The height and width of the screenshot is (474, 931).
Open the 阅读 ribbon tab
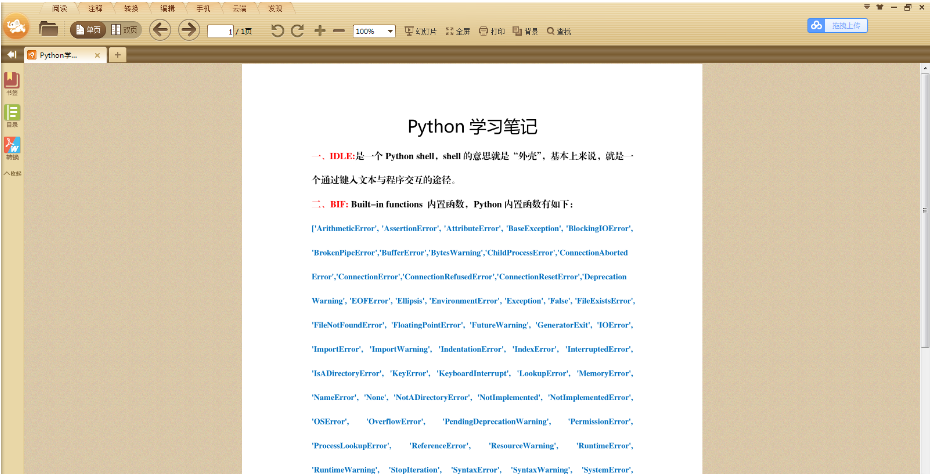59,8
